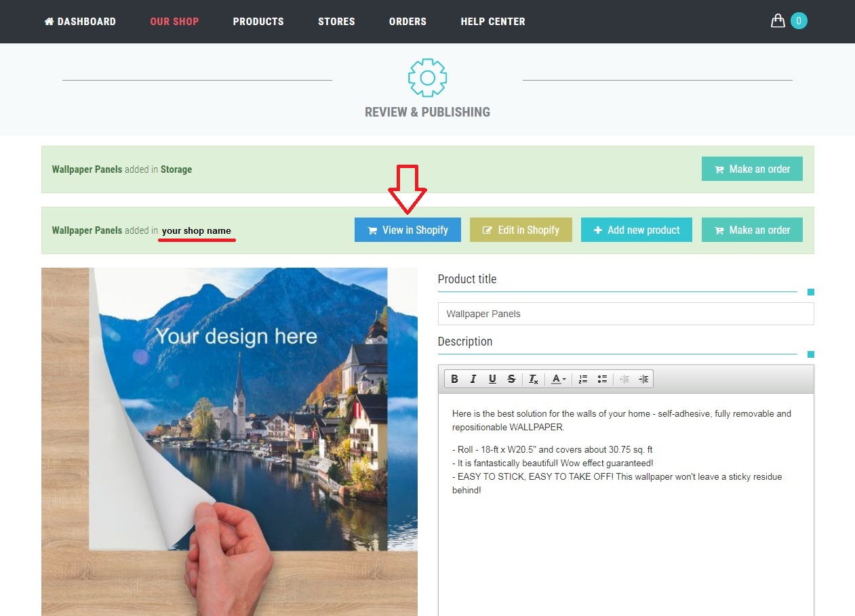The image size is (855, 616).
Task: Click the Product title input field
Action: (626, 314)
